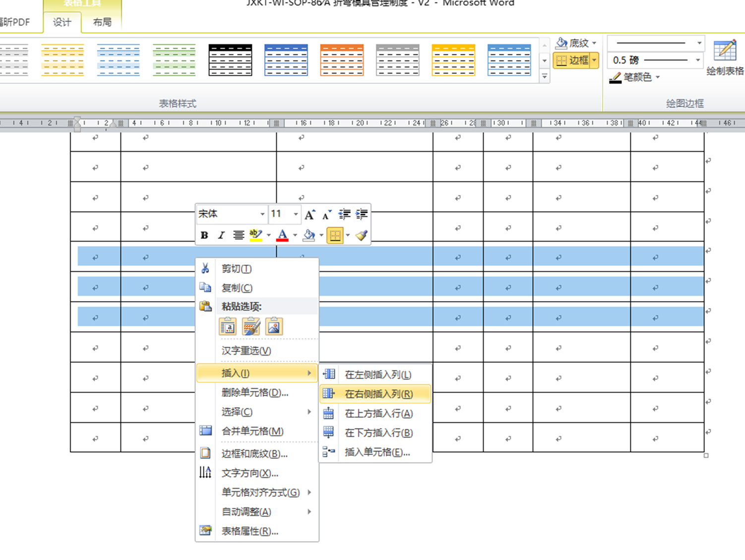Open 表格属性(R)... dialog
The image size is (745, 560).
(x=257, y=531)
